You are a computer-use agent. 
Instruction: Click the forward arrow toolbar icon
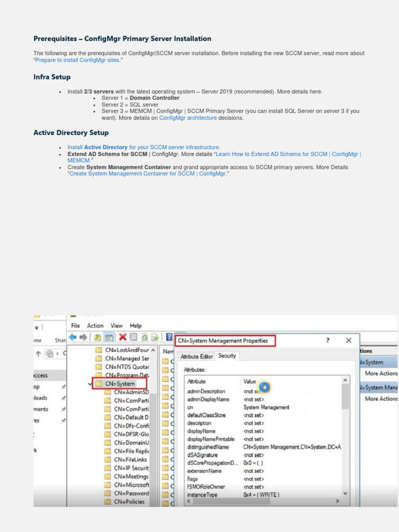[x=83, y=337]
